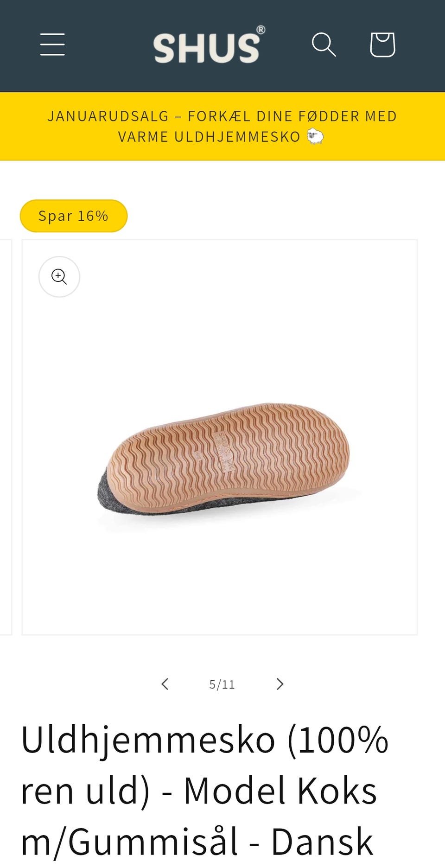The height and width of the screenshot is (868, 445).
Task: Click the Januarudsalg announcement banner text
Action: (222, 116)
